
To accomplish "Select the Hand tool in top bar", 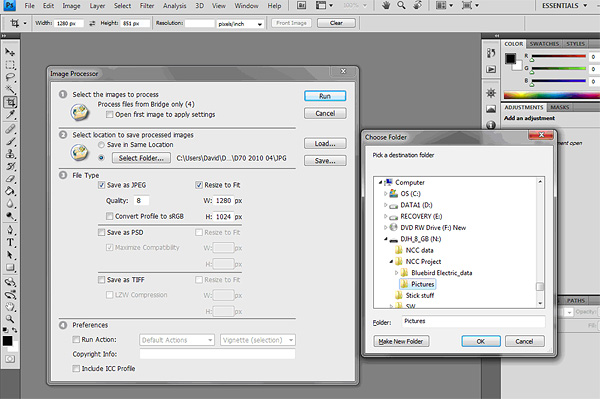I will coord(386,5).
